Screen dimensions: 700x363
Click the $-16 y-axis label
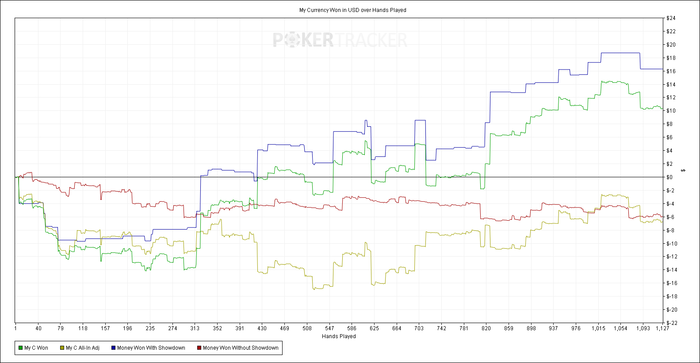tap(672, 284)
